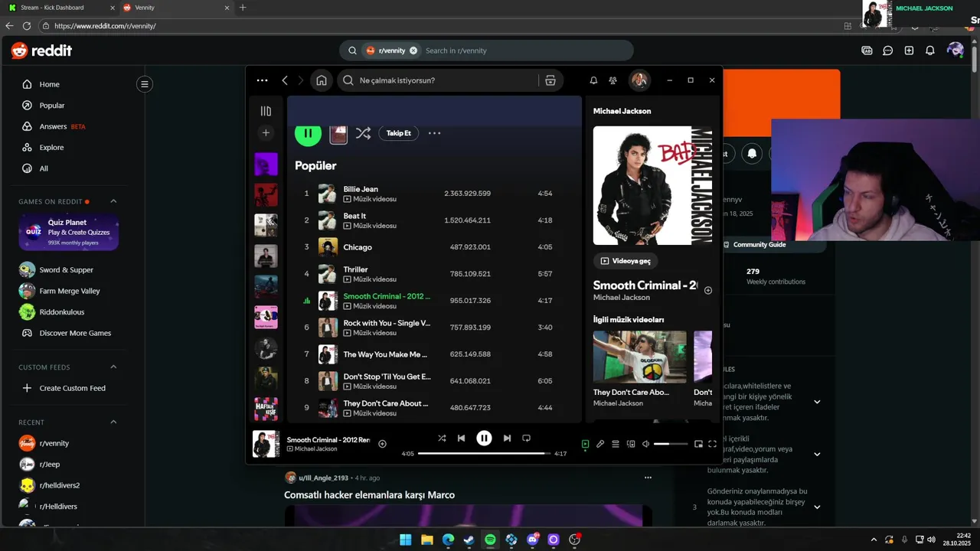Viewport: 980px width, 551px height.
Task: Skip to the next track
Action: pos(507,439)
